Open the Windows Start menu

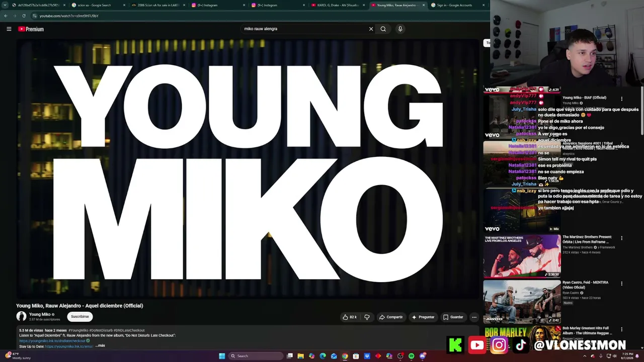pos(222,356)
